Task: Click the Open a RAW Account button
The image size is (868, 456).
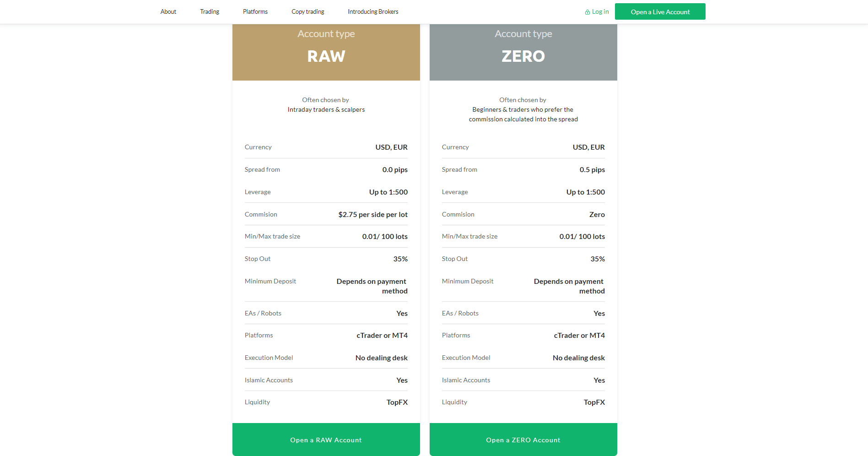Action: coord(326,440)
